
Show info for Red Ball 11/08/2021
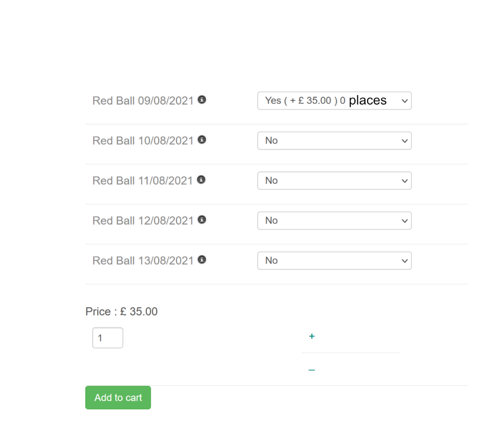(x=201, y=180)
